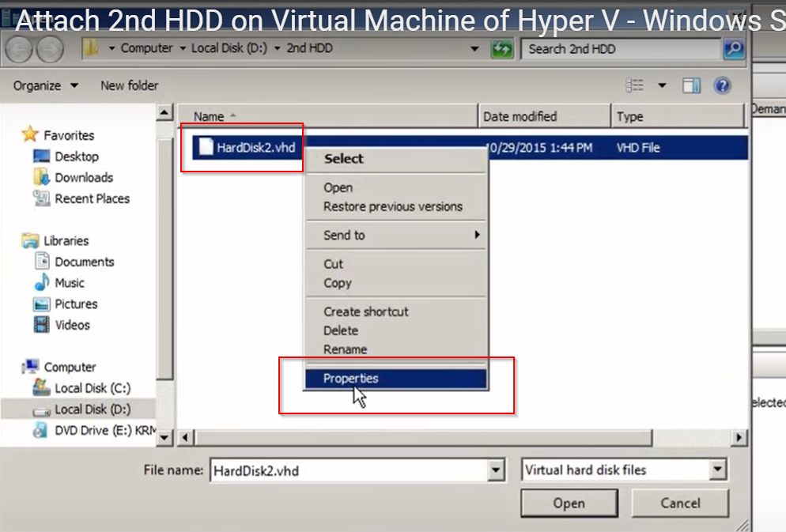Click the Videos library icon
This screenshot has width=786, height=532.
[41, 325]
